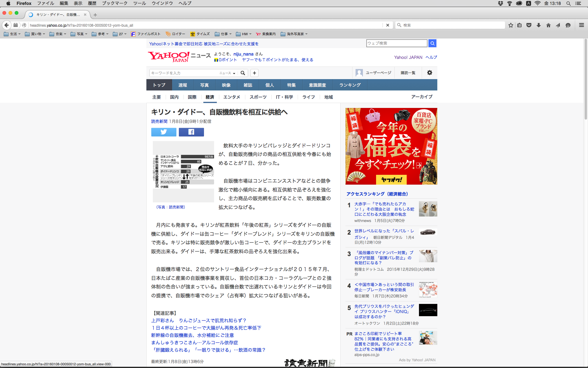Open the related link about 新幹線の自販機撤去
The image size is (588, 368).
(192, 335)
